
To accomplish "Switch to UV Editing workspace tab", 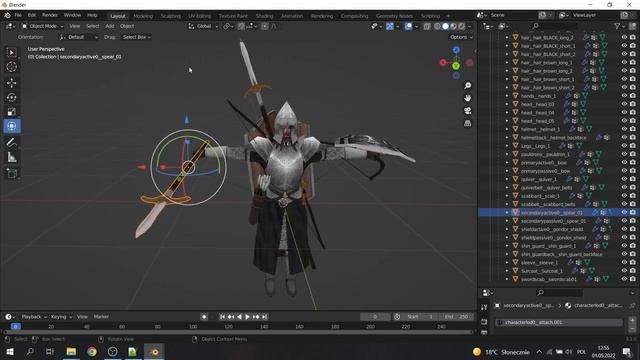I will [x=200, y=16].
